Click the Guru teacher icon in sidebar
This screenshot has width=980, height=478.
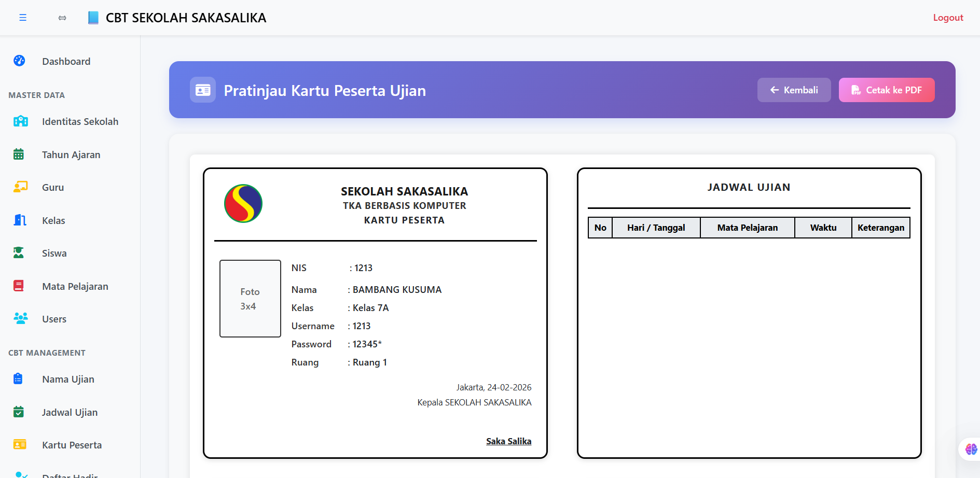(20, 187)
